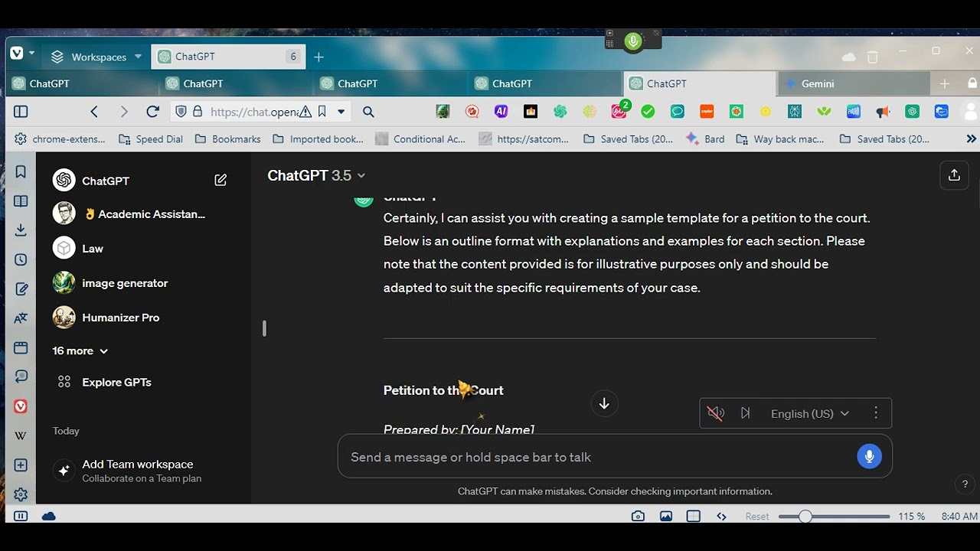Open the closed tabs trash can
980x551 pixels.
click(873, 57)
